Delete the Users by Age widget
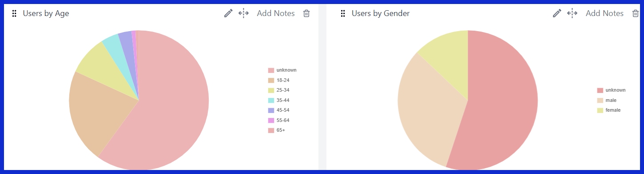The image size is (644, 174). tap(306, 13)
